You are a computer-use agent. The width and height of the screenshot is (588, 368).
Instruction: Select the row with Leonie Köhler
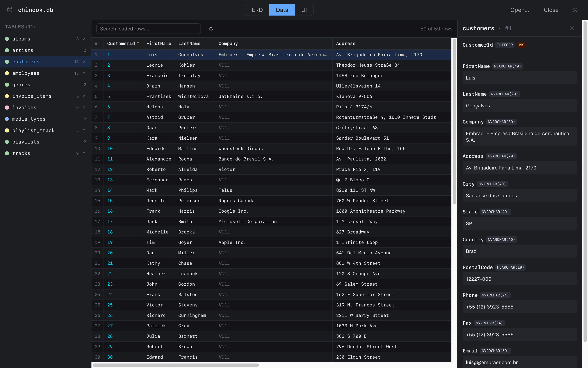click(271, 65)
